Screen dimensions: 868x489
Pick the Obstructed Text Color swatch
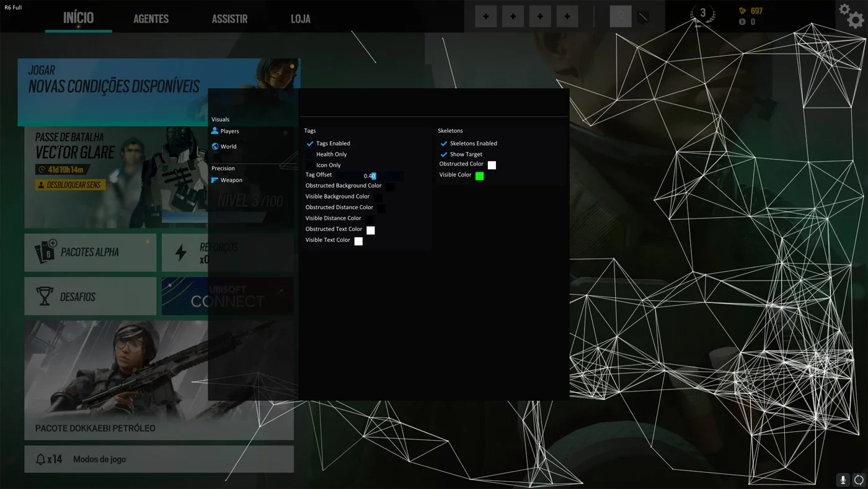pos(371,230)
